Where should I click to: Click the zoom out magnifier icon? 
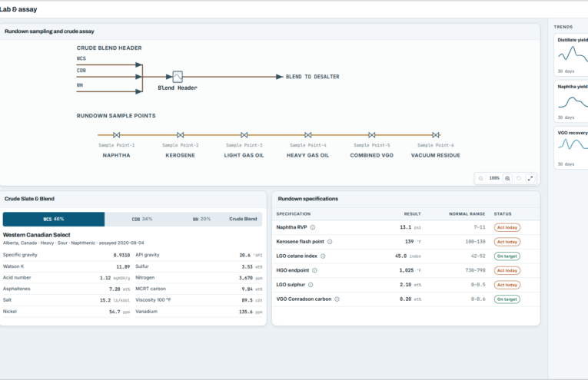[x=480, y=179]
